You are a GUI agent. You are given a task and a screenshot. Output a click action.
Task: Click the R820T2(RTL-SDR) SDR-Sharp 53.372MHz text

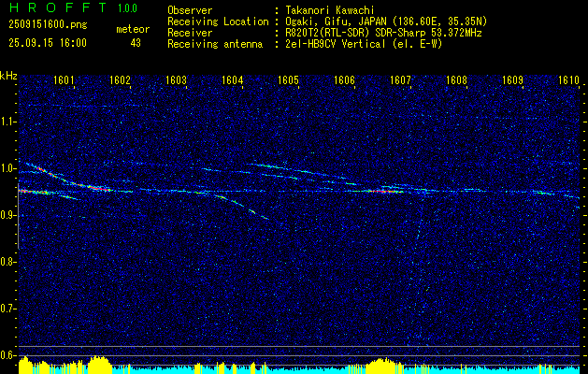pyautogui.click(x=383, y=33)
